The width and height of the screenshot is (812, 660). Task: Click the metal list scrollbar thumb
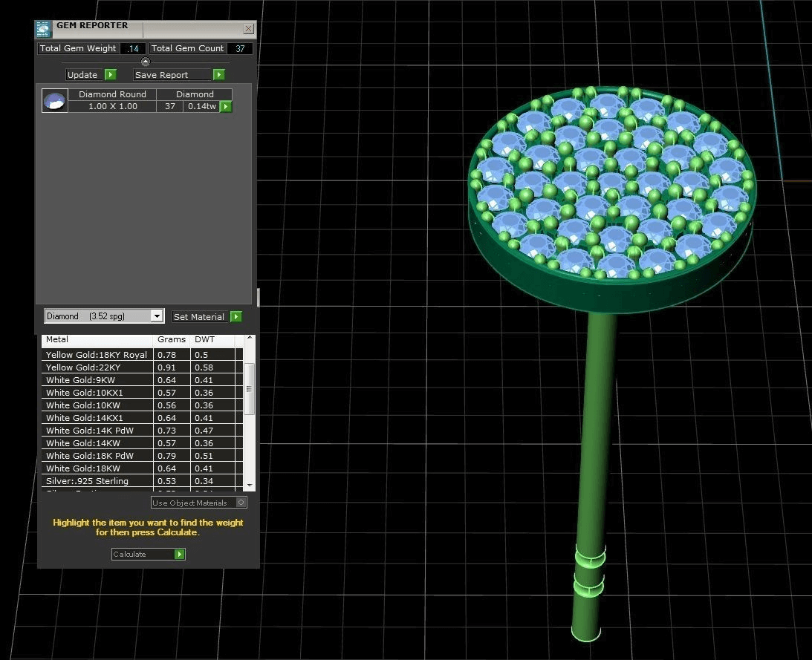coord(250,388)
